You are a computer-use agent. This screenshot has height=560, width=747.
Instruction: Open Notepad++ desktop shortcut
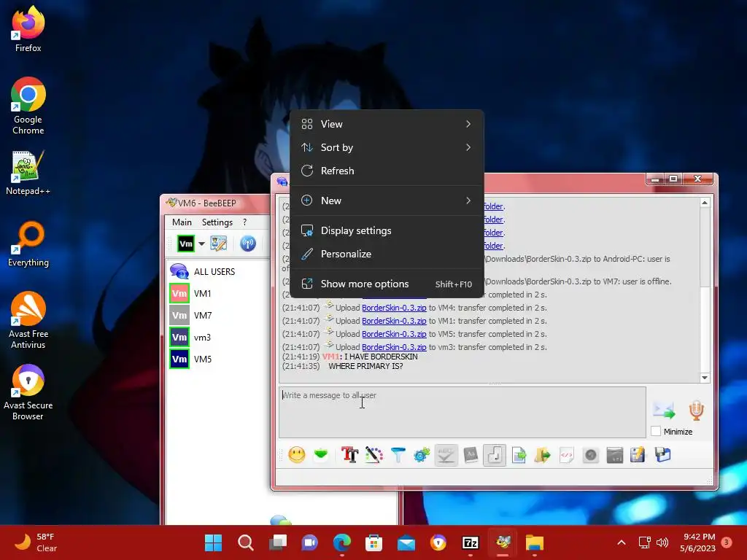point(28,173)
